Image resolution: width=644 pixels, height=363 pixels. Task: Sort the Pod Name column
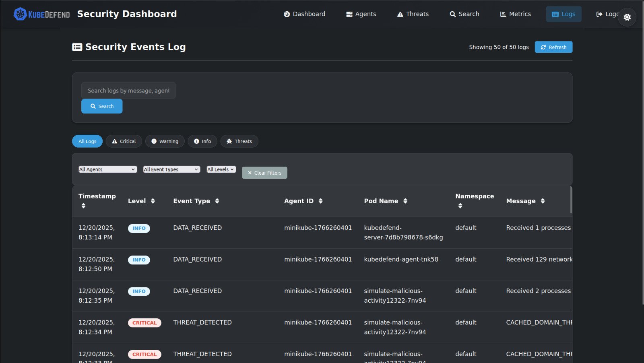(405, 201)
